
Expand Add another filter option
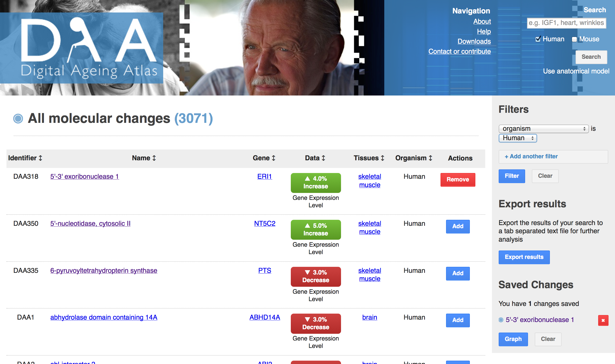point(531,156)
